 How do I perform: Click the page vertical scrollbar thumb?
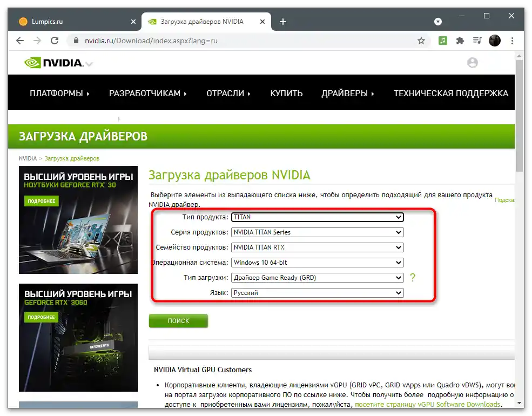click(519, 116)
